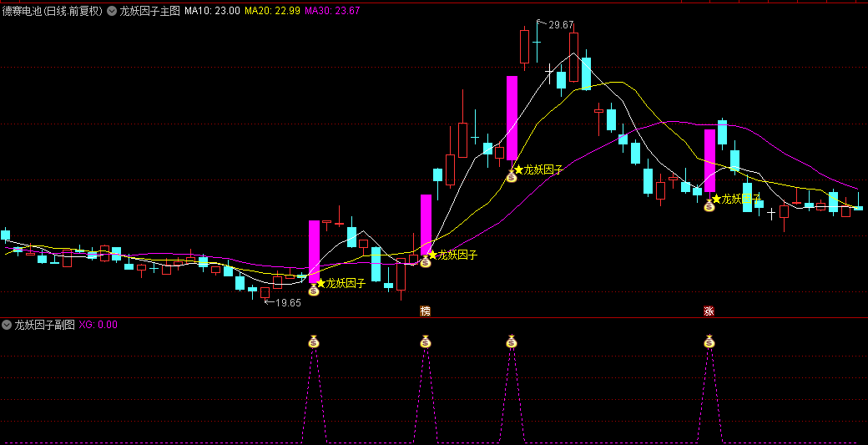Click sub-chart money bag icon above 涨 spike

coord(709,341)
